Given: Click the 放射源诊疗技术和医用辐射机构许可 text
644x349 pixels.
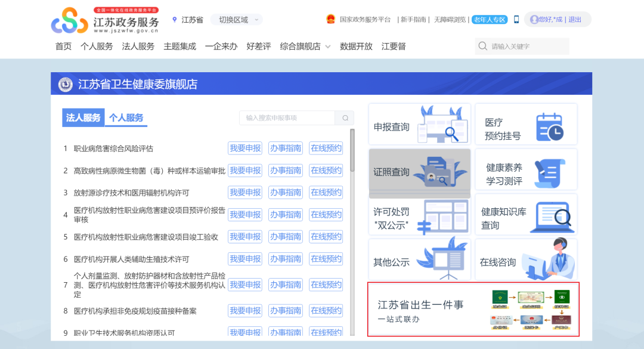Looking at the screenshot, I should click(x=131, y=192).
